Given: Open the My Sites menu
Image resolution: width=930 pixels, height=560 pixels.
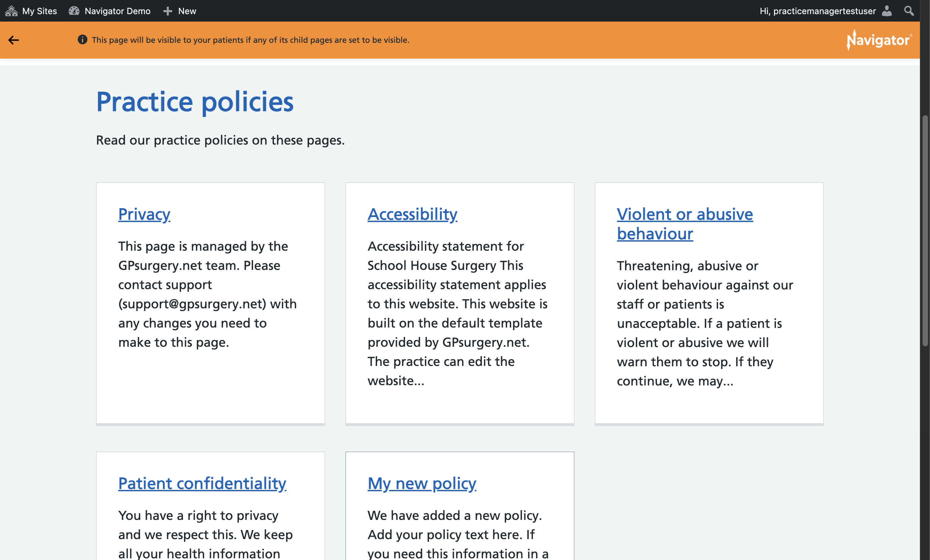Looking at the screenshot, I should click(31, 11).
